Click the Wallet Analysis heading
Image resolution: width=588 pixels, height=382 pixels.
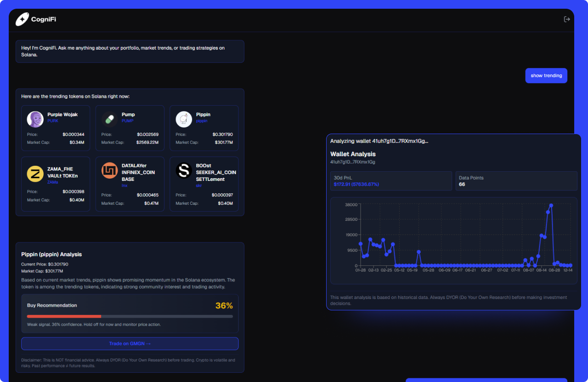353,154
